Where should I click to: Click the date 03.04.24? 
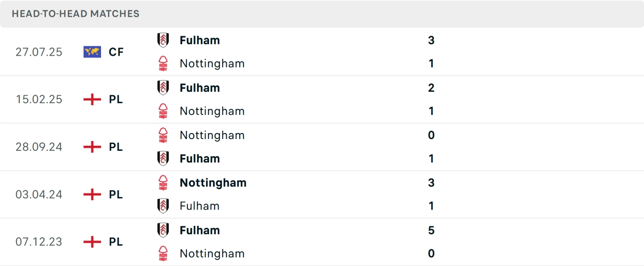39,194
